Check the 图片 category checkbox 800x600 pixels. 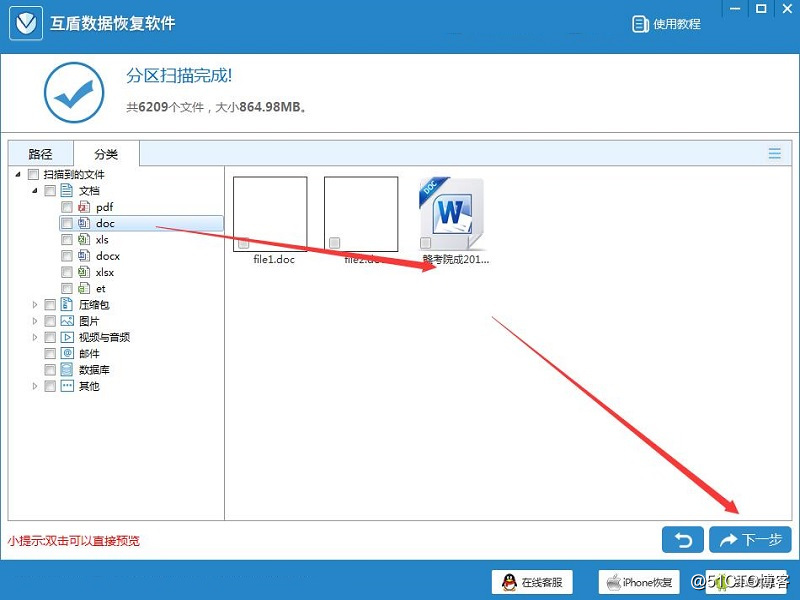tap(50, 321)
